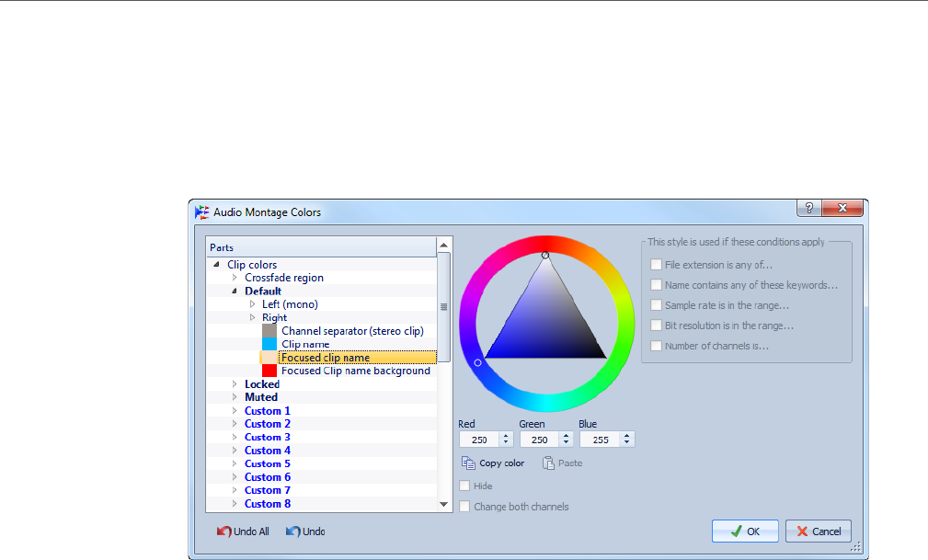
Task: Click the red Focused Clip name background swatch
Action: [x=269, y=371]
